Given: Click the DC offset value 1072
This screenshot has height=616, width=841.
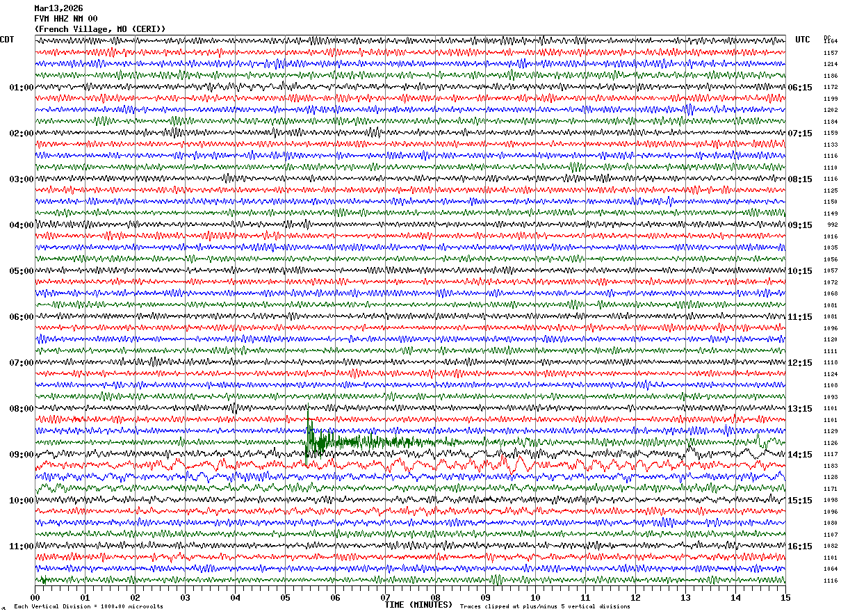Looking at the screenshot, I should (831, 282).
